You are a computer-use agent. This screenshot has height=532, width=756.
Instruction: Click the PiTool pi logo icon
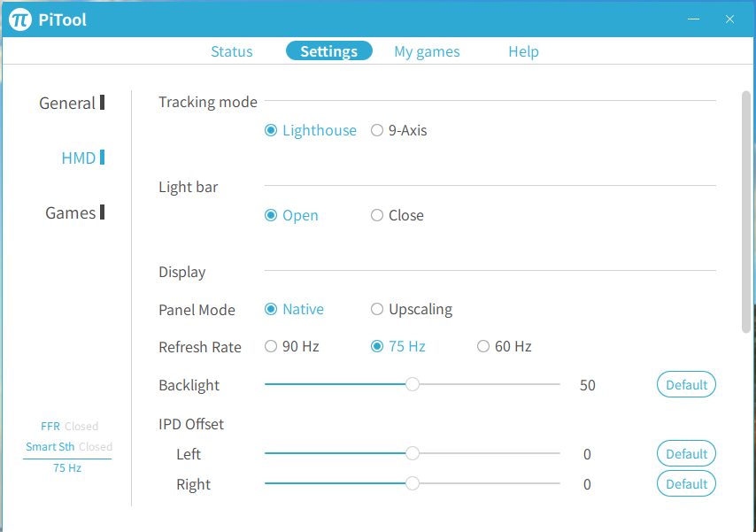(x=20, y=19)
